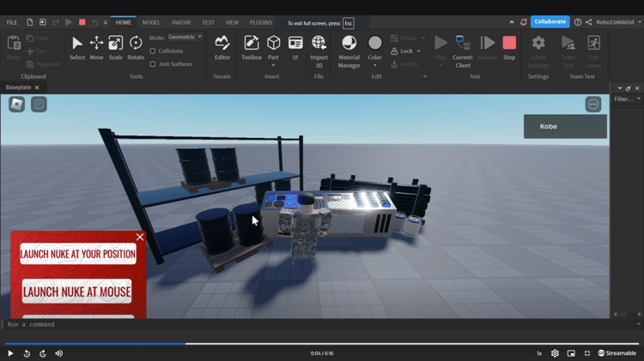Click the side panel horizontal scrollbar
Image resolution: width=644 pixels, height=361 pixels.
coord(627,314)
